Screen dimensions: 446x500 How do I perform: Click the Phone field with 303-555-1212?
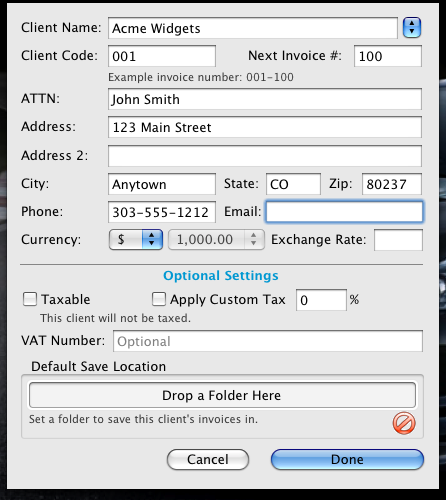click(162, 212)
